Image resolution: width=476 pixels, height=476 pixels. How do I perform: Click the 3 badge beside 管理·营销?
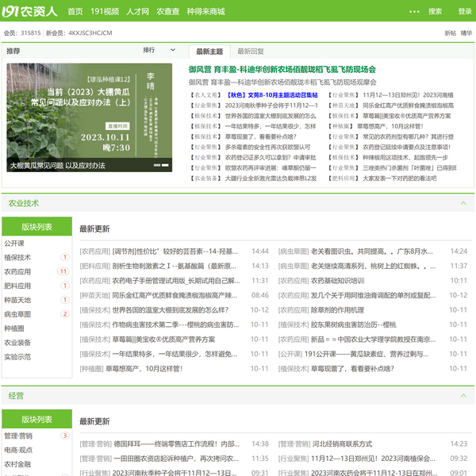[x=64, y=436]
